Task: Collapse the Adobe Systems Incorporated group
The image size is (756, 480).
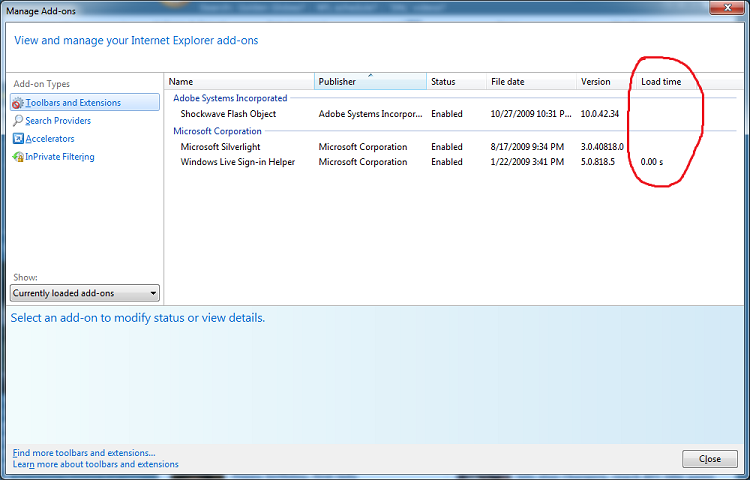Action: pyautogui.click(x=230, y=98)
